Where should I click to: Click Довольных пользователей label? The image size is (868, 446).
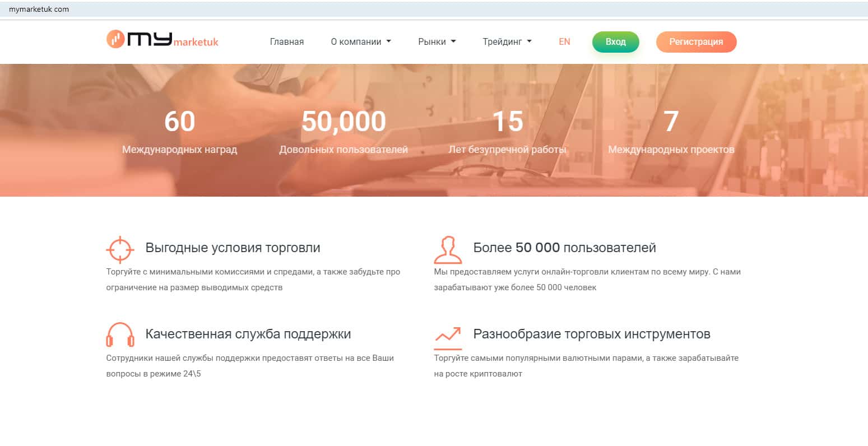tap(344, 150)
